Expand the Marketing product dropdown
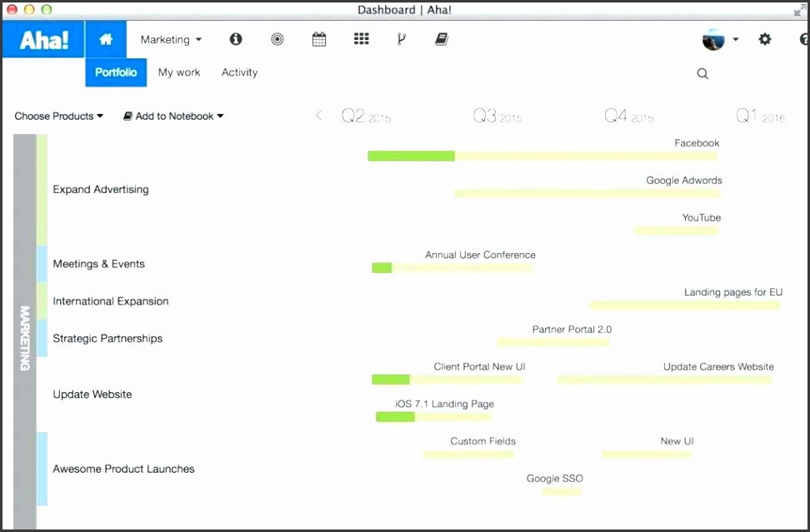 [171, 39]
